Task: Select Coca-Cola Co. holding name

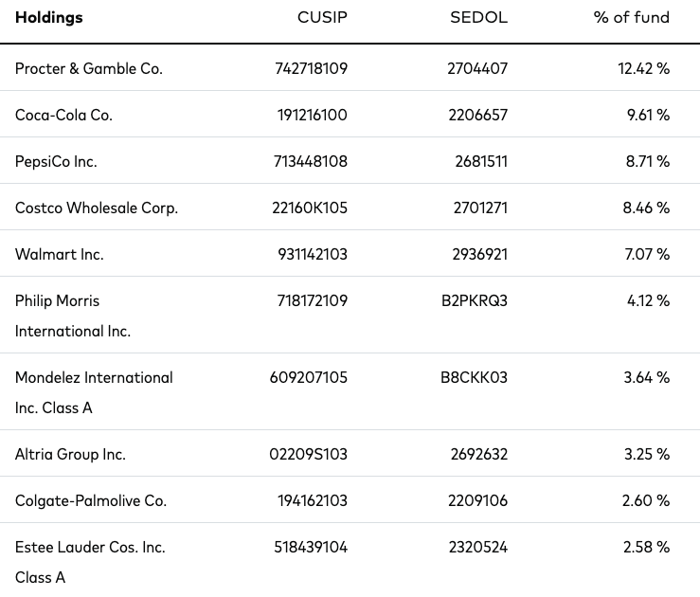Action: (63, 115)
